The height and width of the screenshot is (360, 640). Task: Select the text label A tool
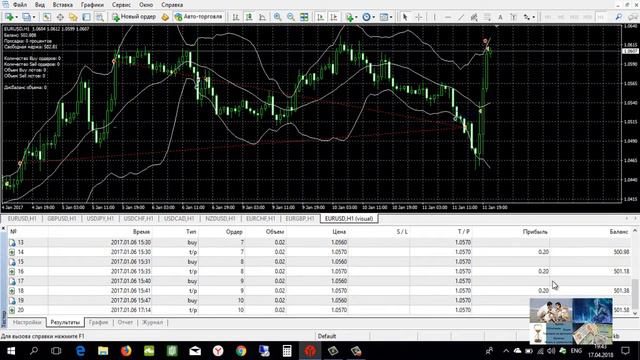coord(500,17)
